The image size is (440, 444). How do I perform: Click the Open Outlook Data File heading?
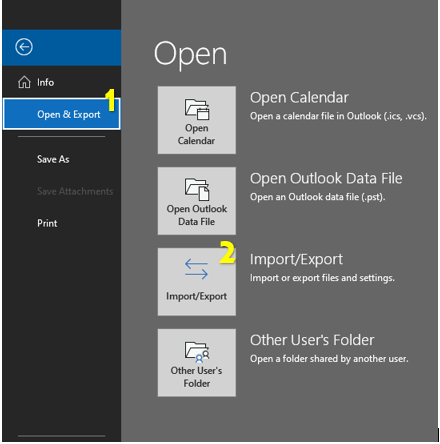tap(326, 178)
